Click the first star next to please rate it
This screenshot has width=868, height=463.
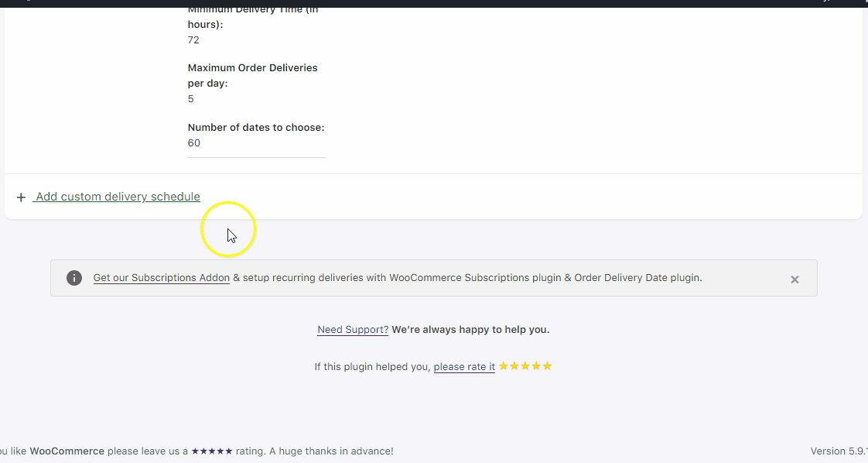coord(503,365)
